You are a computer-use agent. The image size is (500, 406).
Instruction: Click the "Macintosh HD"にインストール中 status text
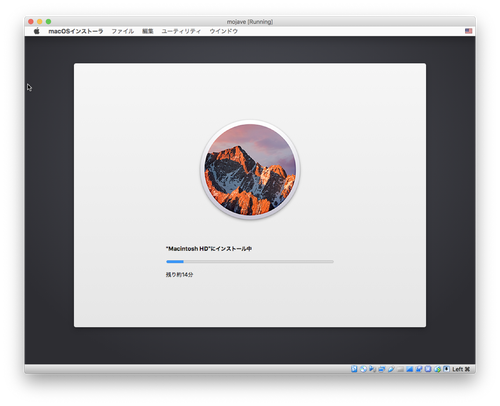coord(209,249)
